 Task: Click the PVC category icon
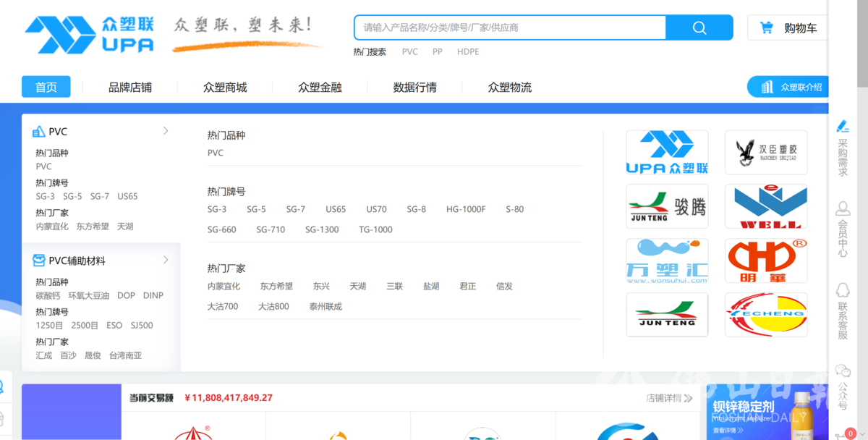(x=39, y=132)
